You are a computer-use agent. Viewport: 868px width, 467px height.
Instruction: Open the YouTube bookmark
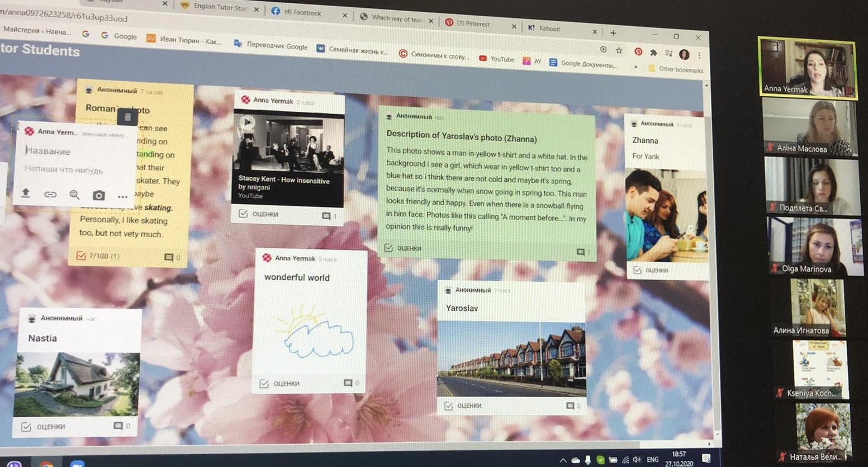tap(496, 59)
